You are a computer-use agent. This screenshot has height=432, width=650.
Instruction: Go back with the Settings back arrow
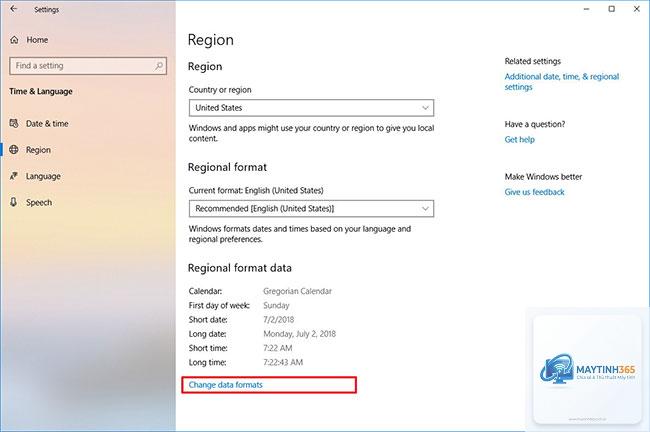tap(14, 9)
